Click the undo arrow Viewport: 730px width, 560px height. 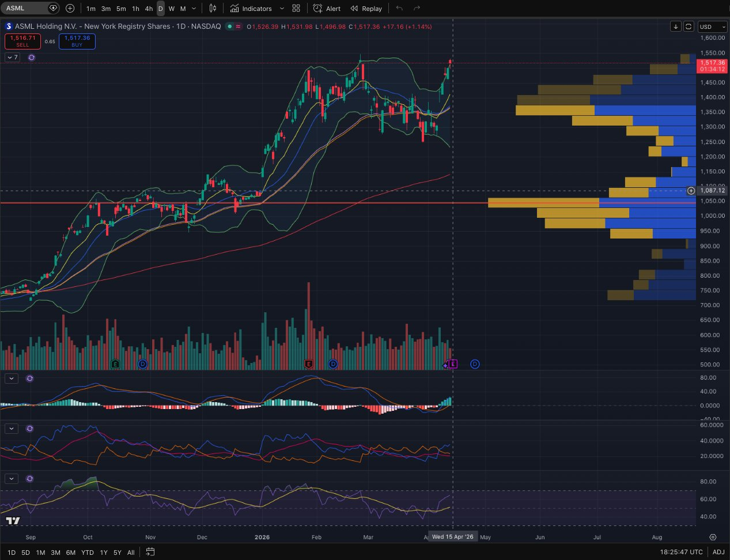click(400, 9)
